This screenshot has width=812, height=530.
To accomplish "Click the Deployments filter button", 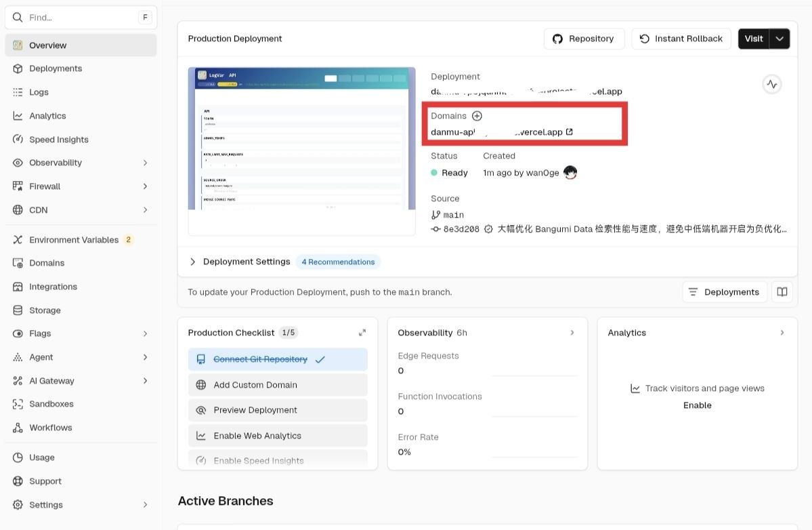I will [x=725, y=292].
